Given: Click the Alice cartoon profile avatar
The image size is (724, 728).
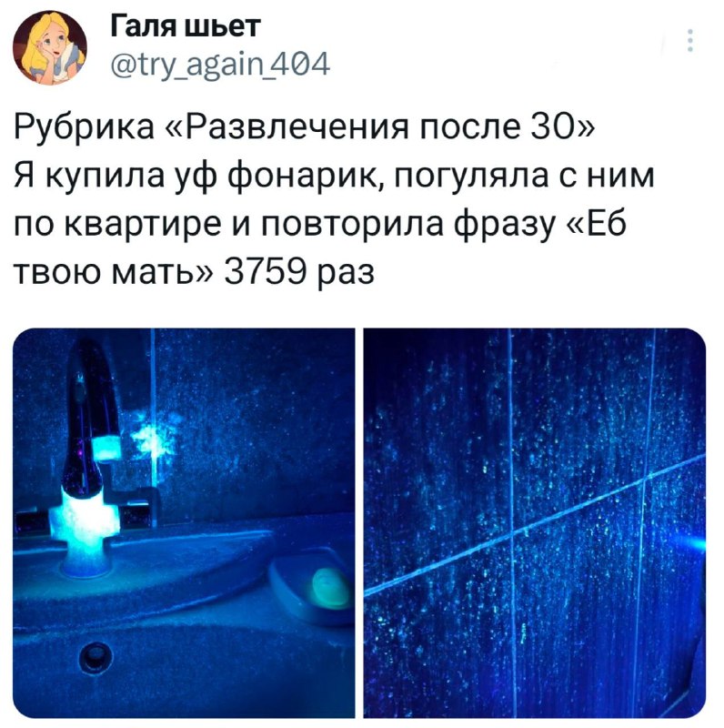Looking at the screenshot, I should click(50, 48).
